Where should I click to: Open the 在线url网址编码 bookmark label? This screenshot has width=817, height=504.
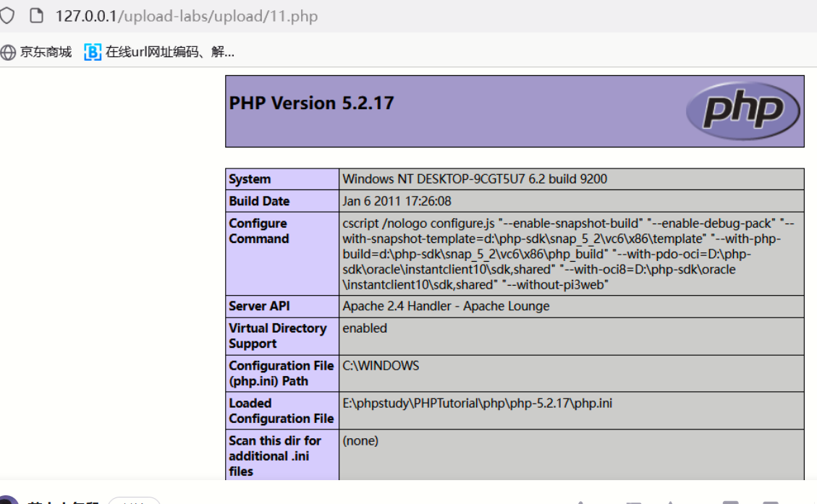click(x=169, y=52)
